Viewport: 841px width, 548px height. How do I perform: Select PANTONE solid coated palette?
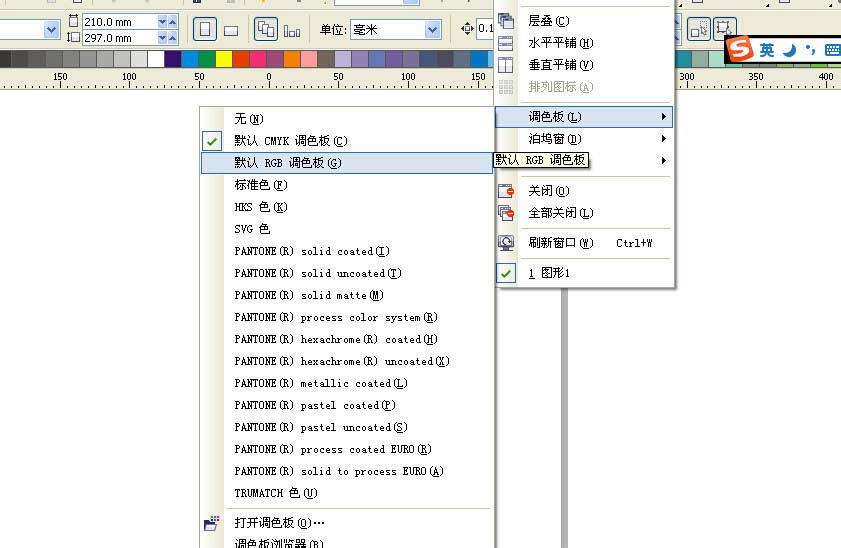pyautogui.click(x=312, y=251)
